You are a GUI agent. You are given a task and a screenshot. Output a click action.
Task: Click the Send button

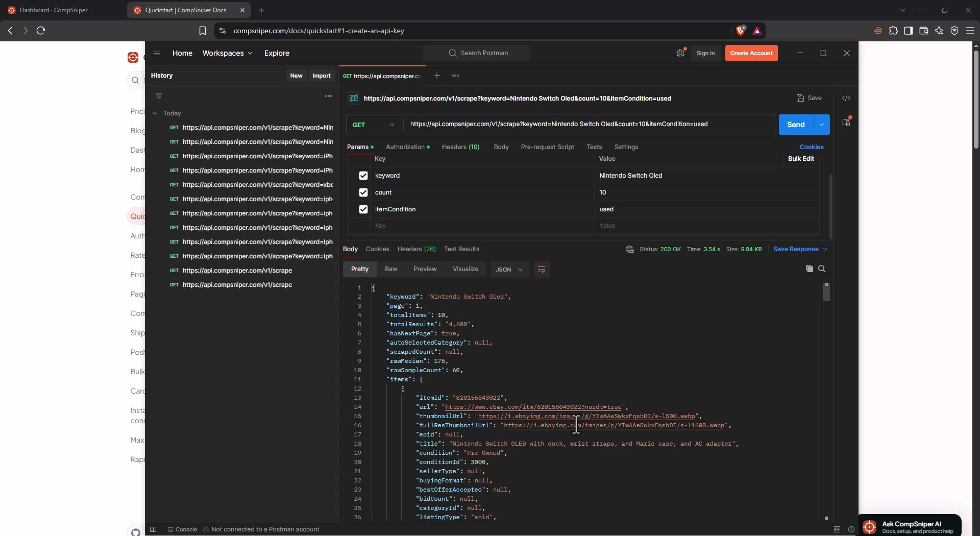(796, 125)
